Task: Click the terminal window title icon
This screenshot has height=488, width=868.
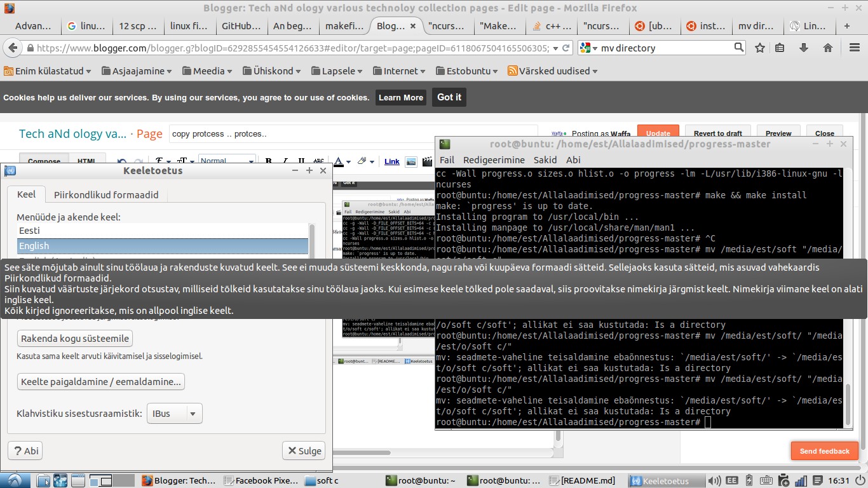Action: click(x=445, y=144)
